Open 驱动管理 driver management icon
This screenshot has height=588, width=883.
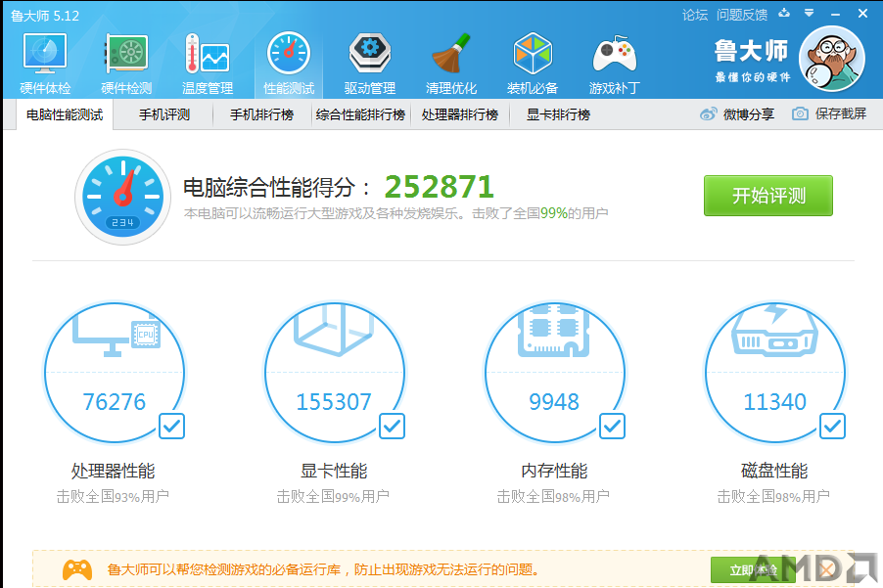(x=369, y=63)
